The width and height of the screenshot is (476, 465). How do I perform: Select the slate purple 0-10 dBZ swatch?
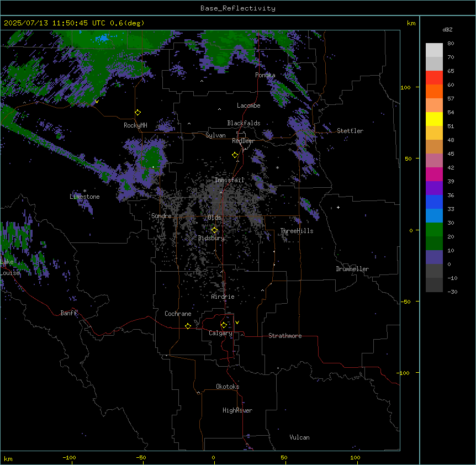click(434, 257)
